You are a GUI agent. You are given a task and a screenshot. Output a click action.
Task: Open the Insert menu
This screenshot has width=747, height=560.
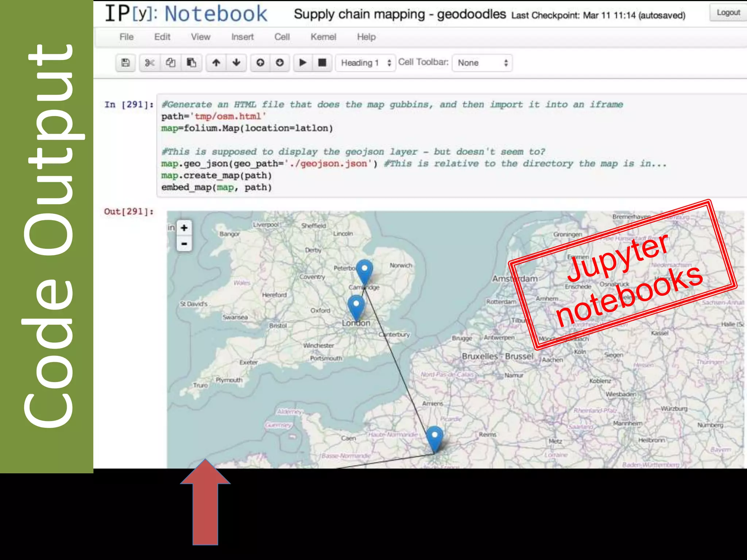click(x=242, y=37)
